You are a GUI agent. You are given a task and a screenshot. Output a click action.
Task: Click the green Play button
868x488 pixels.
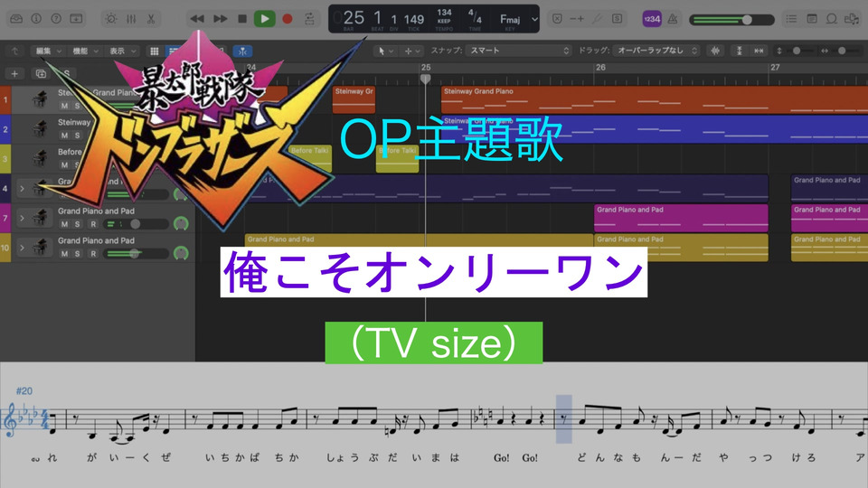click(265, 19)
